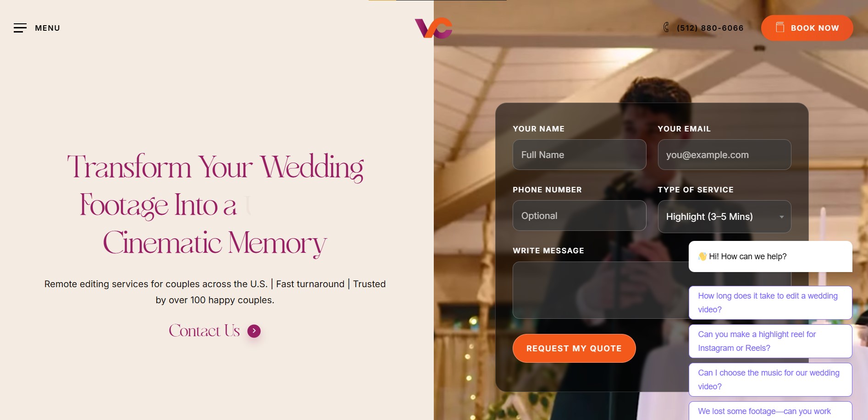Image resolution: width=868 pixels, height=420 pixels.
Task: Open Type of Service dropdown arrow
Action: pos(782,217)
